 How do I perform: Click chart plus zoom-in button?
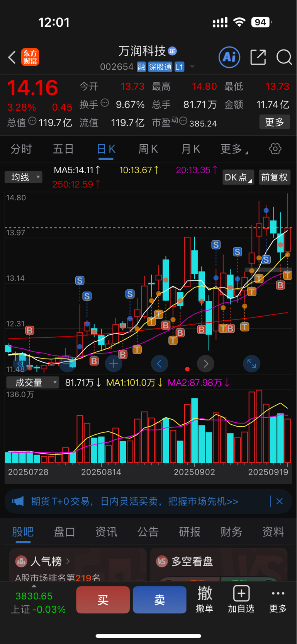click(114, 364)
